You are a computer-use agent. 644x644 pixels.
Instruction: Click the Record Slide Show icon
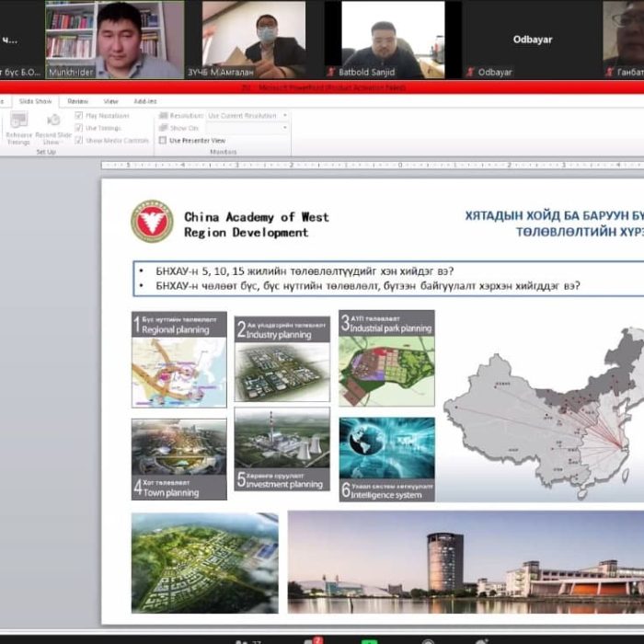pos(53,120)
